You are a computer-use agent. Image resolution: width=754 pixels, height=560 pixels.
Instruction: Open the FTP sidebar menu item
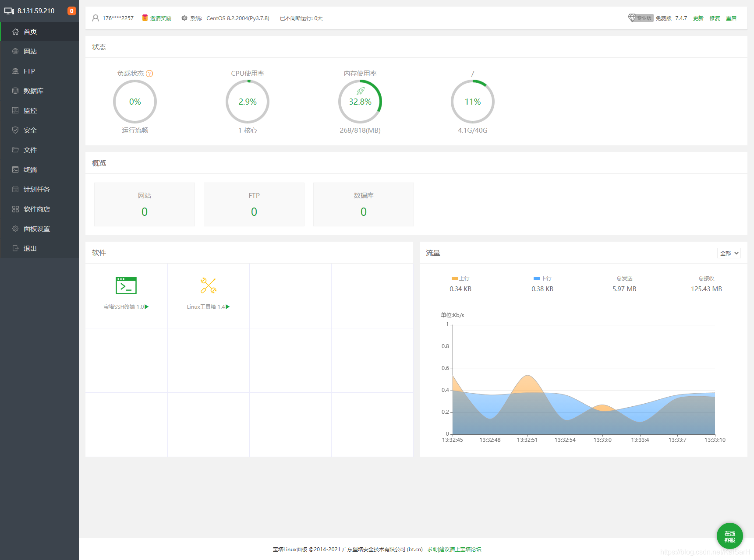tap(39, 71)
